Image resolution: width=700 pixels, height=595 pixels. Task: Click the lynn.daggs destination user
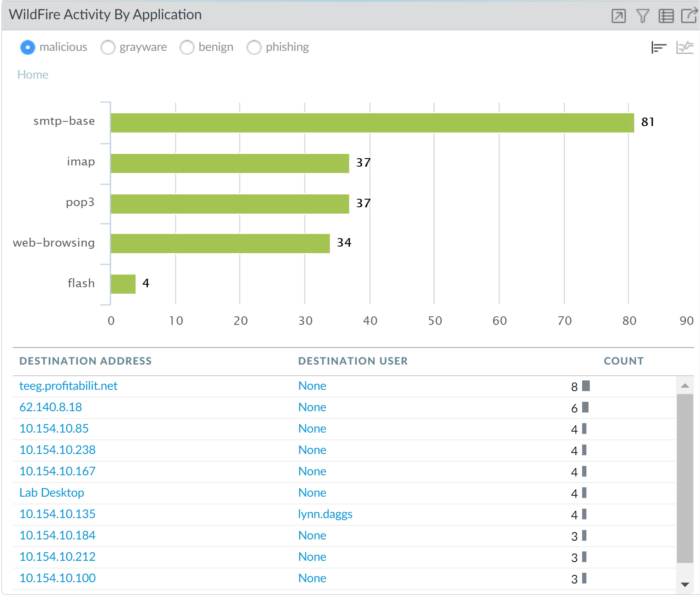[x=325, y=514]
